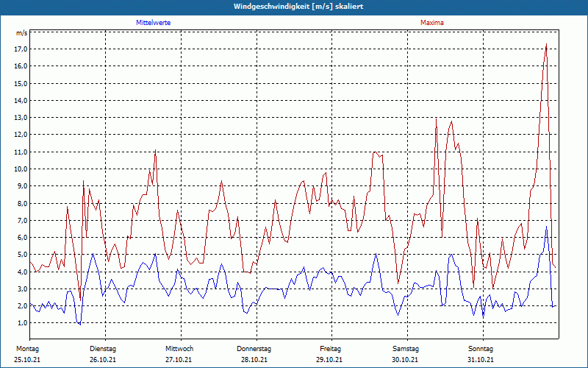Click the 'Dienstag' day label

click(x=103, y=349)
